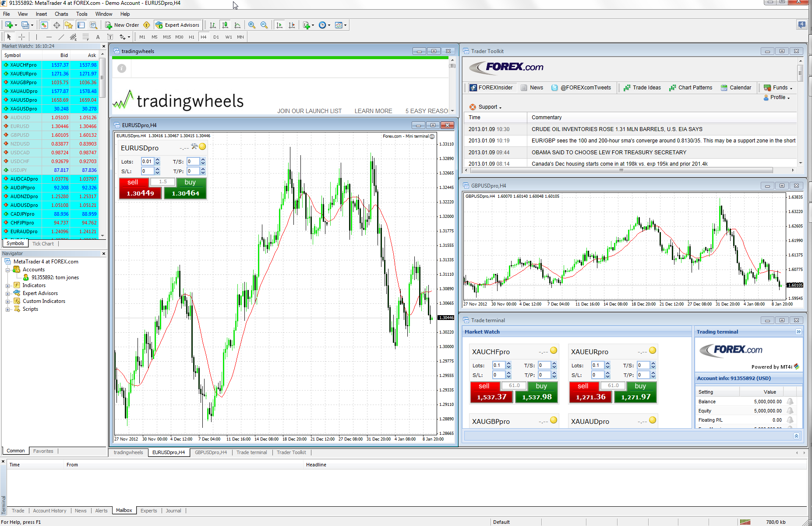Viewport: 812px width, 526px height.
Task: Open the Data Window crosshair-circle icon
Action: click(56, 25)
